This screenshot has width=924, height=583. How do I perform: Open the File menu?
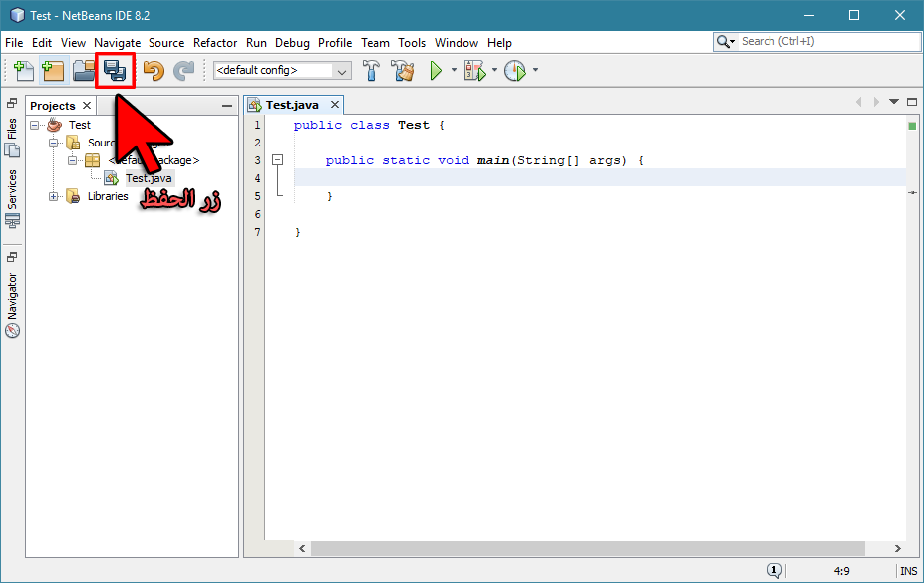[14, 43]
